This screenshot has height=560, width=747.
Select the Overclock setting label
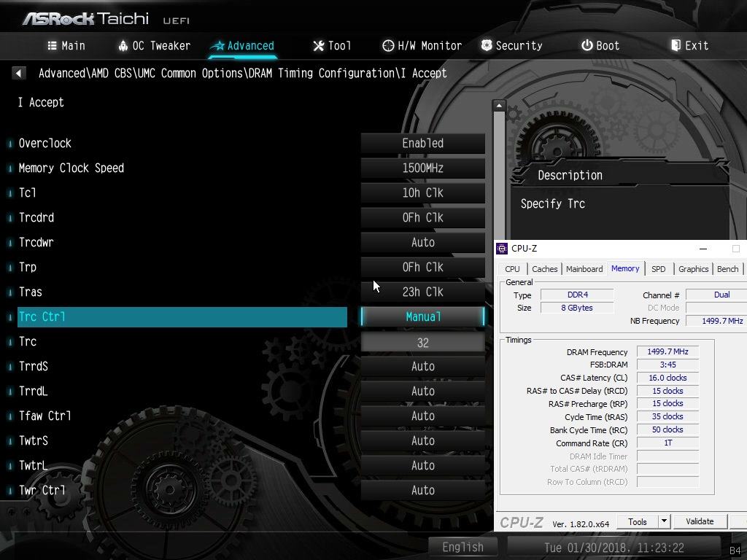point(44,144)
